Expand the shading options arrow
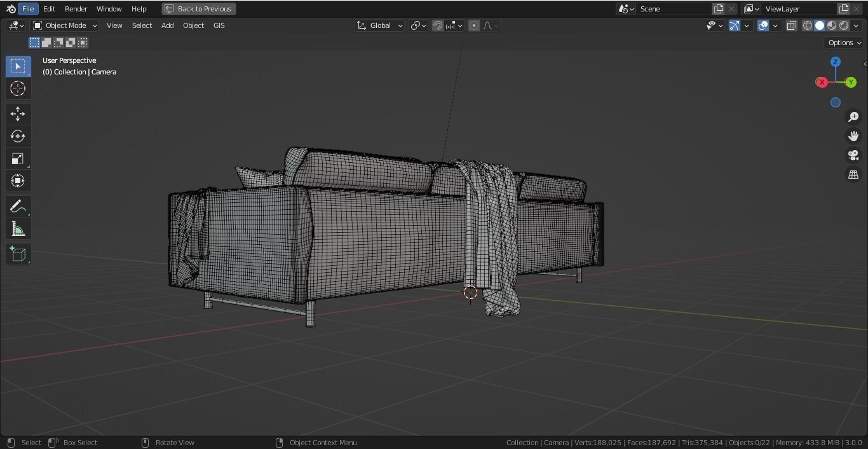Image resolution: width=868 pixels, height=449 pixels. (x=855, y=25)
